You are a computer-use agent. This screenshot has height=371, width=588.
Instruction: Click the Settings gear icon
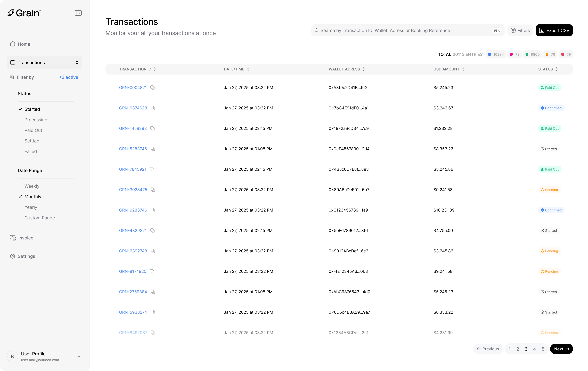[x=13, y=256]
